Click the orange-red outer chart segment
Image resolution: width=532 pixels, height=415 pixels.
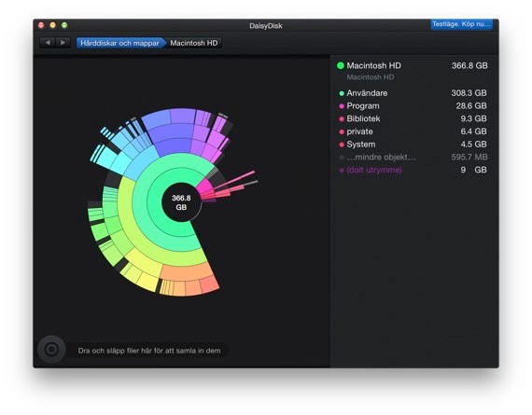coord(209,284)
